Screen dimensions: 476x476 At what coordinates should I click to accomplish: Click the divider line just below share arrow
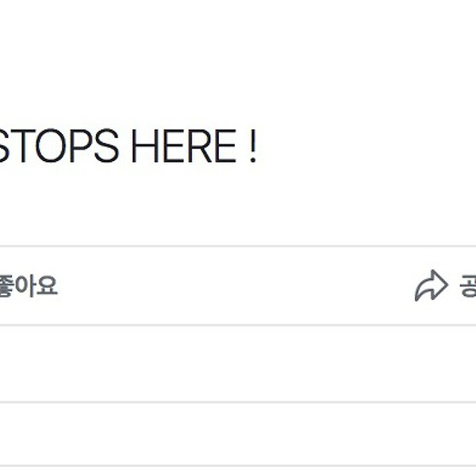pyautogui.click(x=238, y=324)
